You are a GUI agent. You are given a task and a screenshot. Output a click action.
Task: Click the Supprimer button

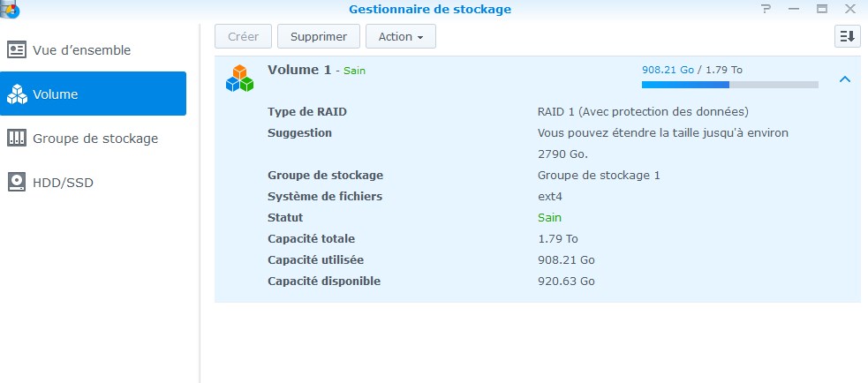coord(319,36)
